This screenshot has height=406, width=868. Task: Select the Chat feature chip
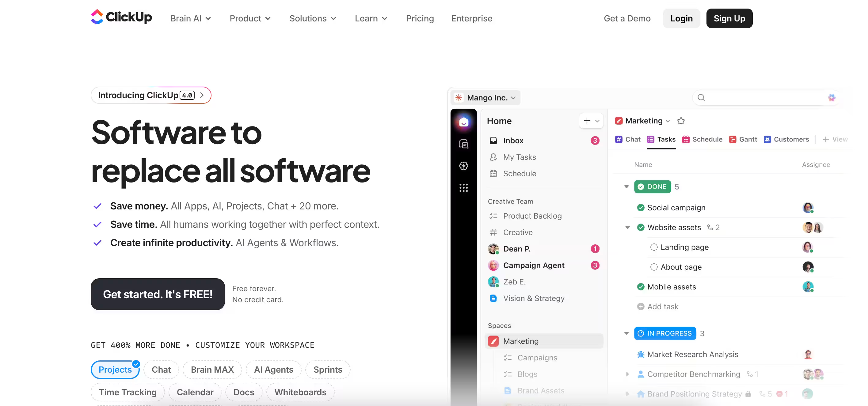[161, 369]
